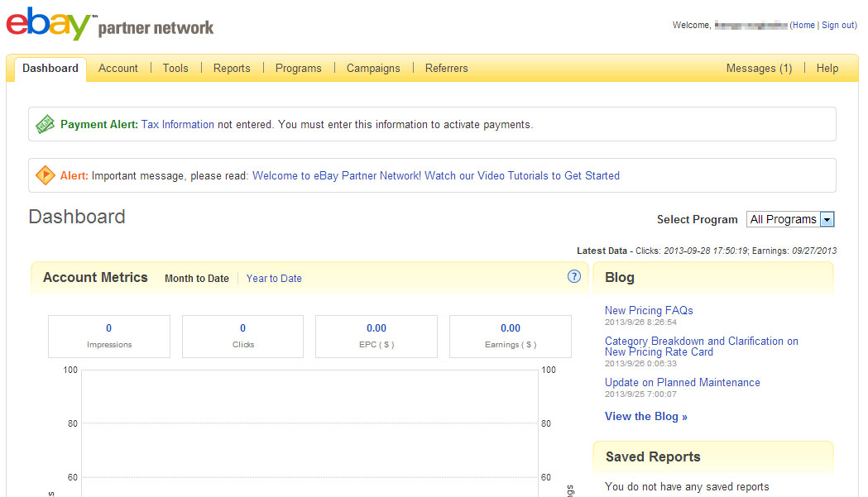Click the Clicks metric box
868x497 pixels.
(x=243, y=337)
